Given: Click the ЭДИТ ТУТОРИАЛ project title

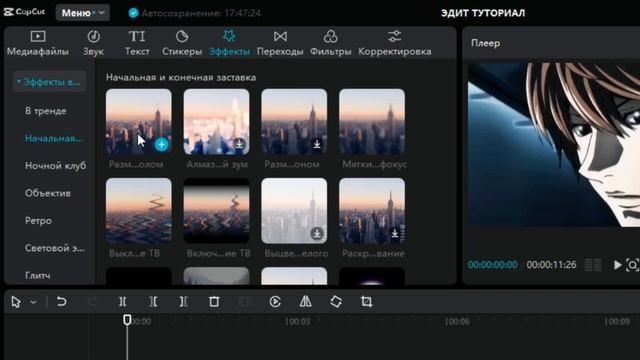Looking at the screenshot, I should (483, 13).
